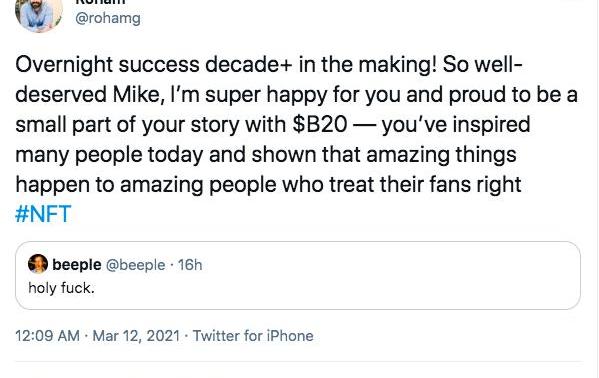The height and width of the screenshot is (378, 599).
Task: Click 'Mike' in the tweet body
Action: 138,95
